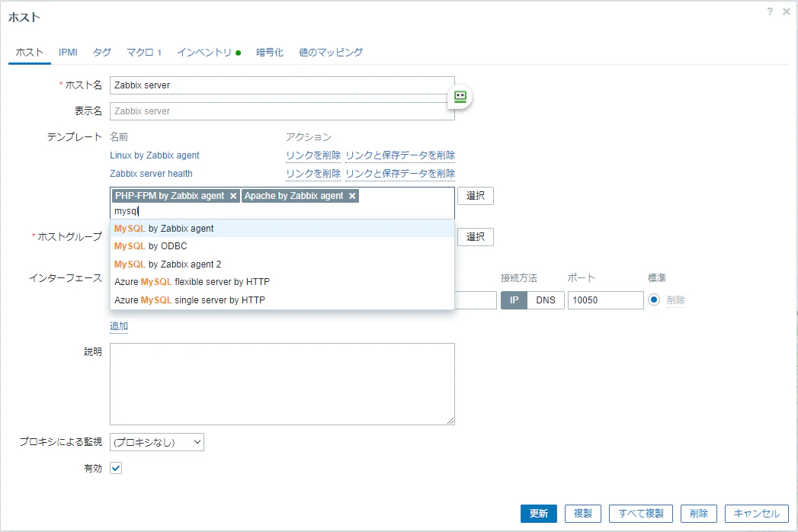Viewport: 798px width, 532px height.
Task: Select the 標準 interface radio button
Action: point(654,300)
